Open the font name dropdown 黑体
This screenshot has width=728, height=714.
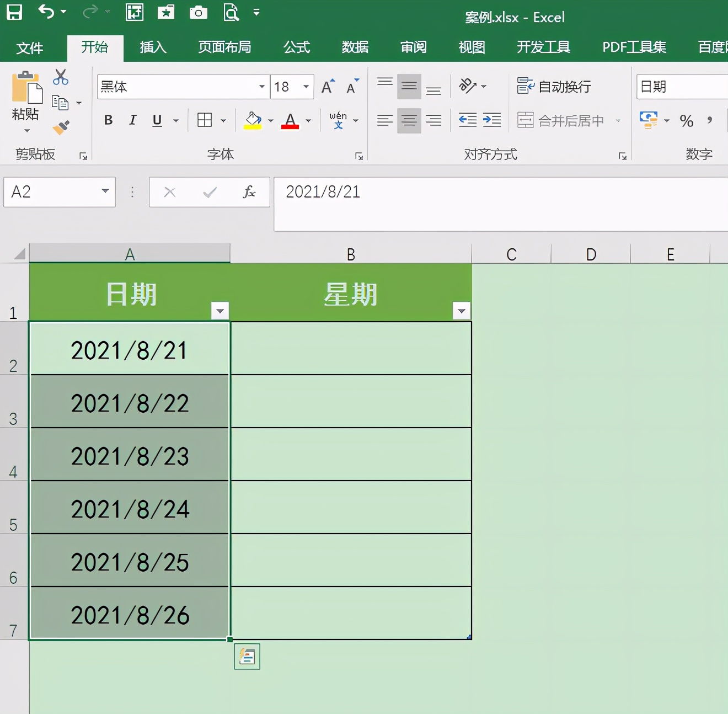coord(262,87)
